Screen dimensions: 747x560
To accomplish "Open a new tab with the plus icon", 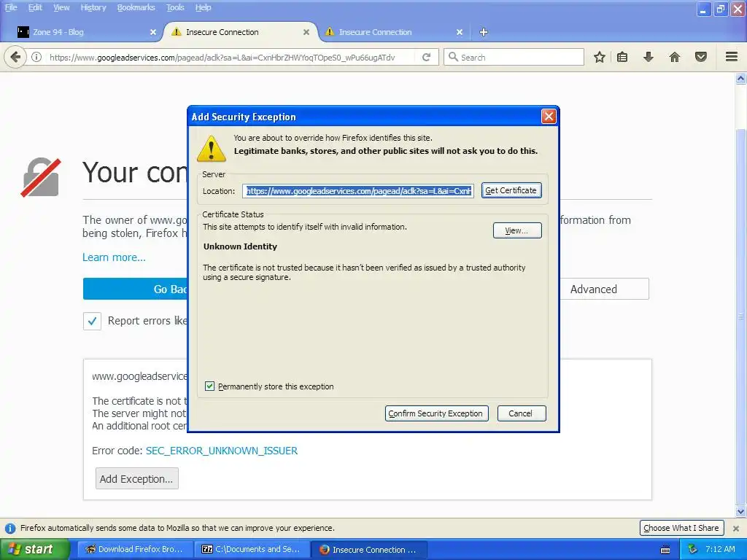I will (x=484, y=32).
